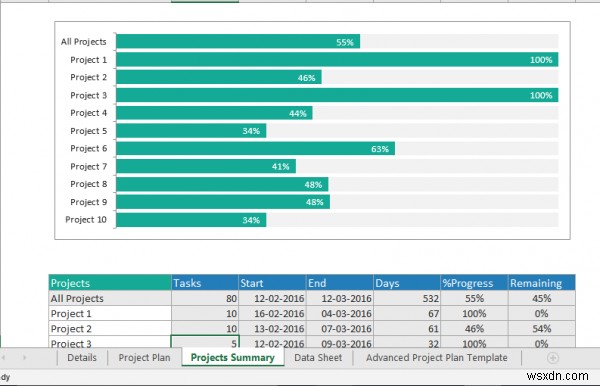Screen dimensions: 600x386
Task: Select the All Projects row label cell
Action: click(110, 298)
